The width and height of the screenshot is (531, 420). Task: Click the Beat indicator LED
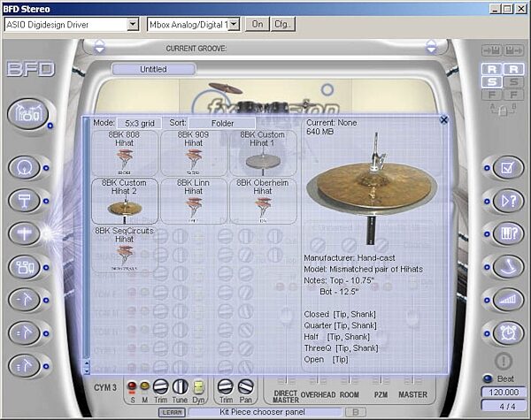tap(488, 378)
